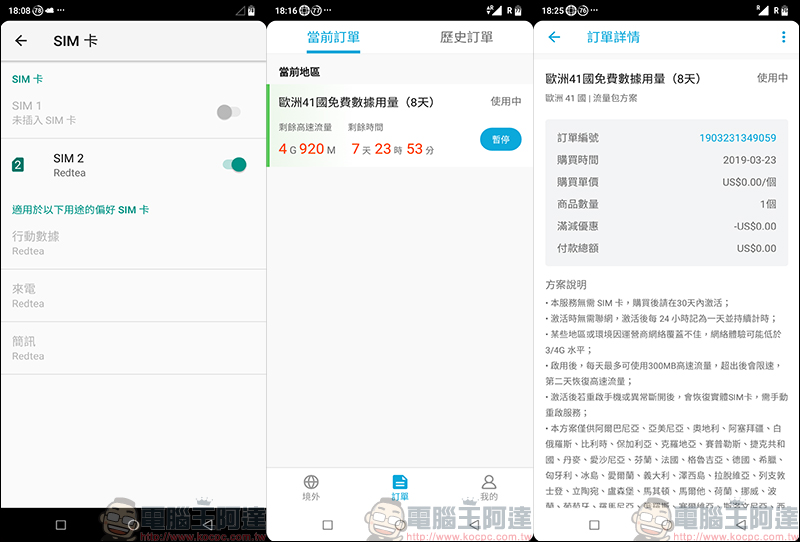Image resolution: width=800 pixels, height=542 pixels.
Task: Tap the 滿減優惠 -US$0.00 value
Action: point(755,226)
